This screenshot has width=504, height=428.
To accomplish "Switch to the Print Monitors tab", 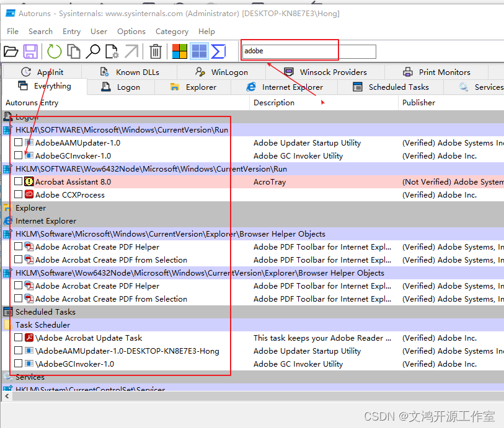I will [436, 72].
